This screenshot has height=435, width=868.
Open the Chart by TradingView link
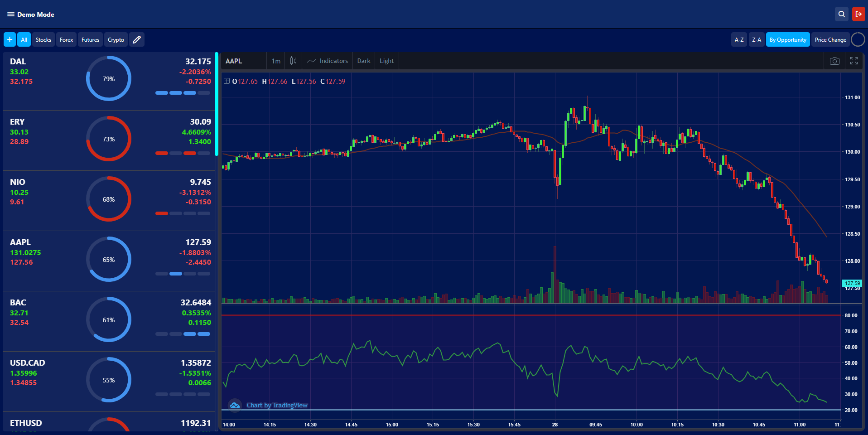[277, 405]
